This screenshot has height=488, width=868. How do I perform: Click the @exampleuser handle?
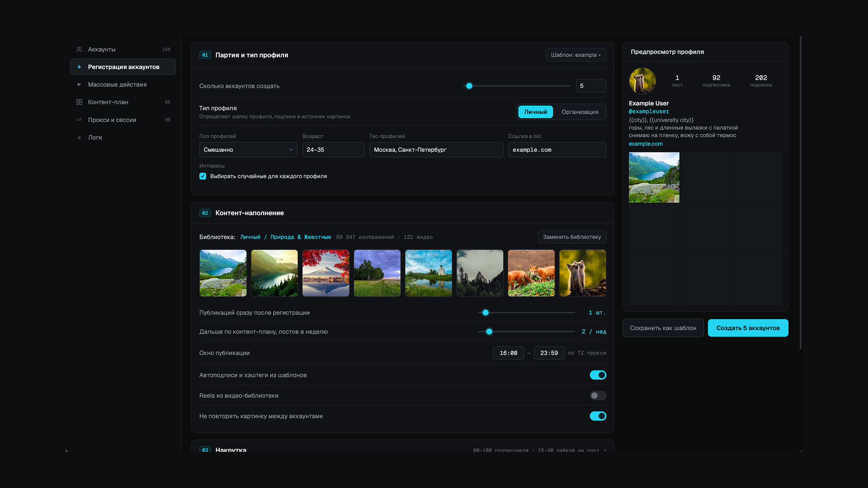649,111
